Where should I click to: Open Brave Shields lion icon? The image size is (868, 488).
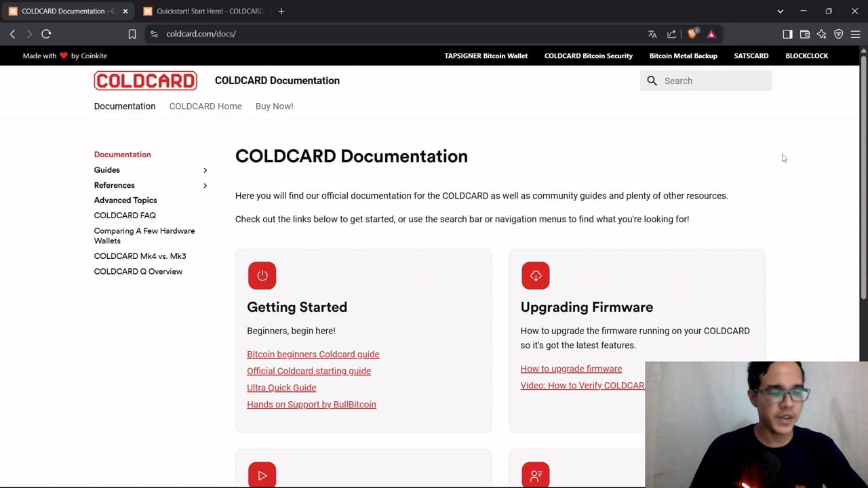692,34
